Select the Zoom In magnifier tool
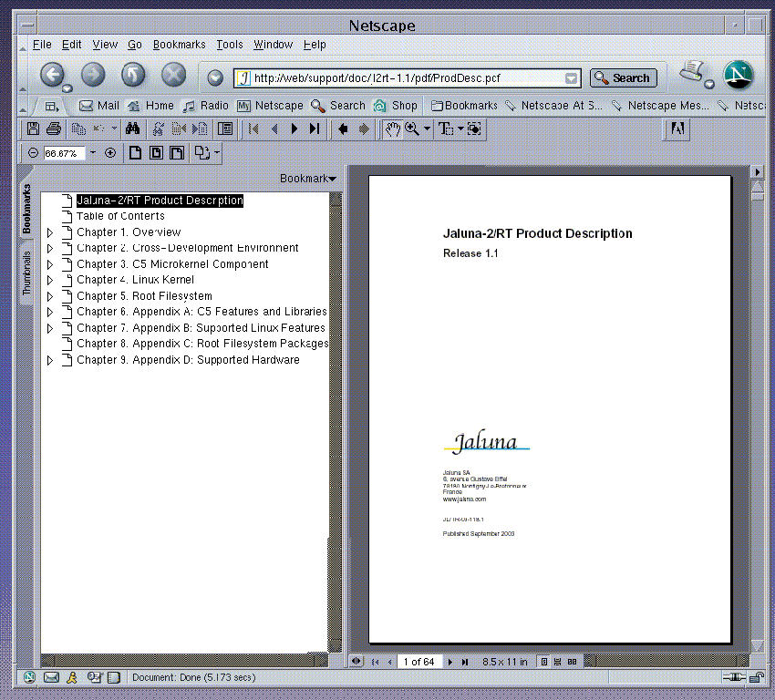This screenshot has width=775, height=700. [x=412, y=129]
